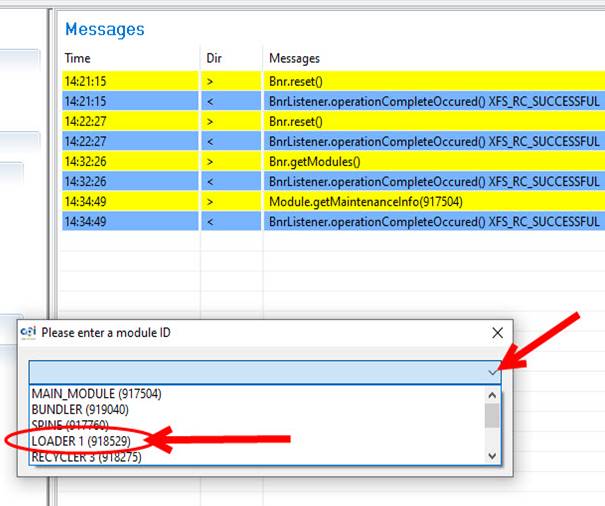Image resolution: width=605 pixels, height=506 pixels.
Task: Click the module list scrollbar up arrow
Action: [491, 395]
